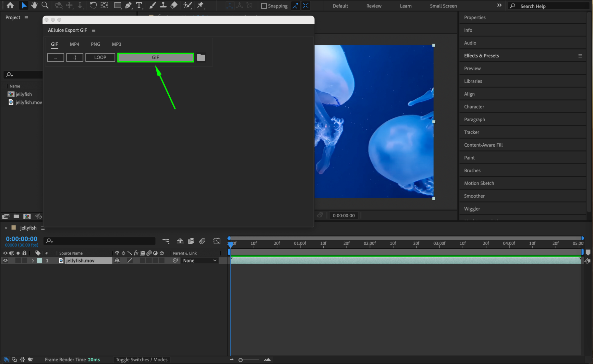Click the timeline zoom slider handle

(x=241, y=360)
